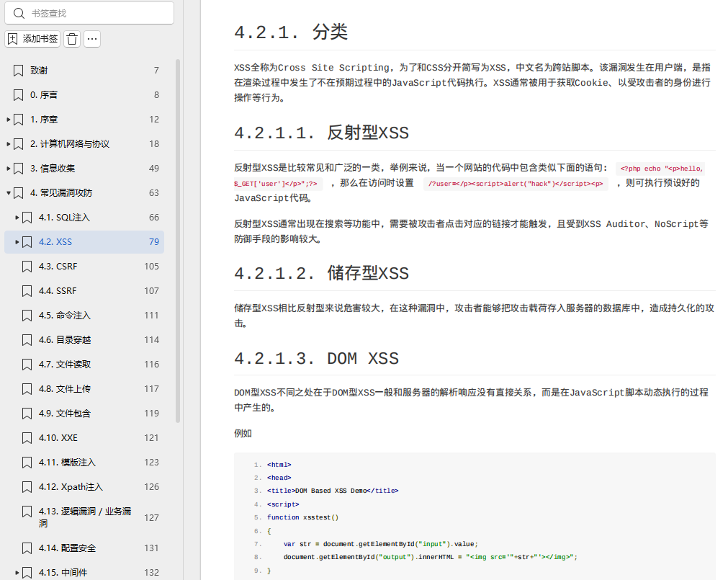Click bookmark icon beside 4.2. XSS
This screenshot has height=580, width=728.
click(27, 242)
